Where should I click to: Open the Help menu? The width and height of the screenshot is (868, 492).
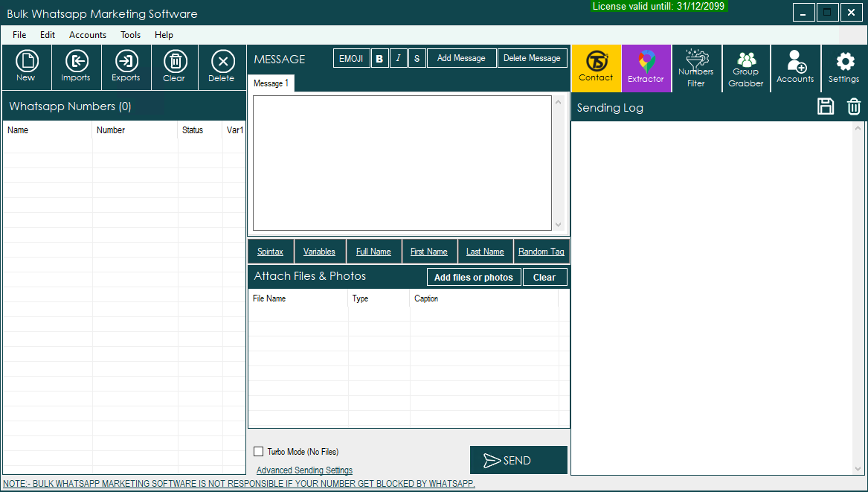coord(164,35)
